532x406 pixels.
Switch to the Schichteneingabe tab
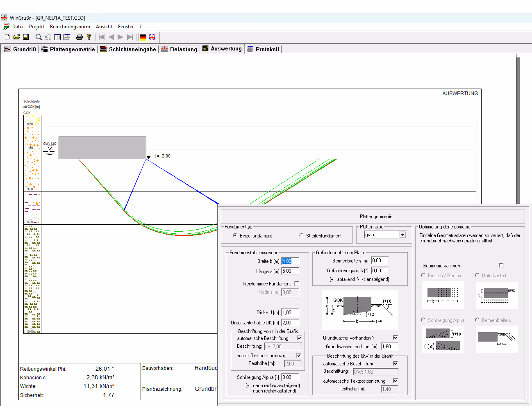coord(128,49)
